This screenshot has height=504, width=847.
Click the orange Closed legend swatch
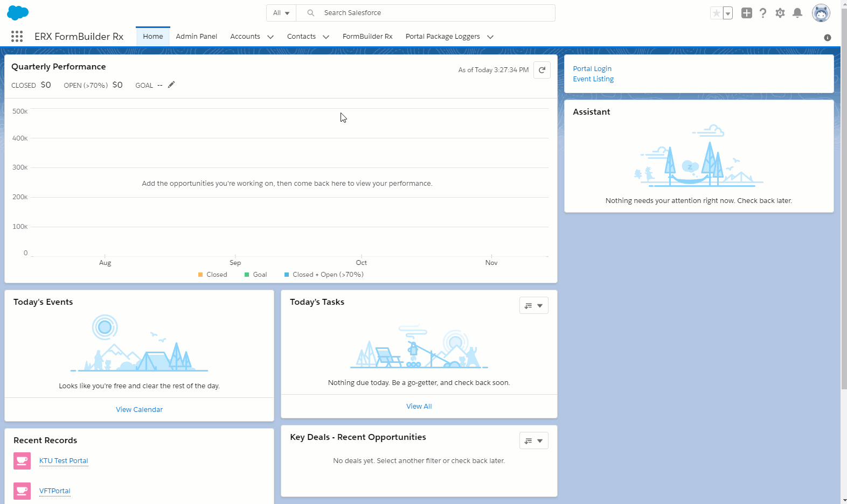200,275
